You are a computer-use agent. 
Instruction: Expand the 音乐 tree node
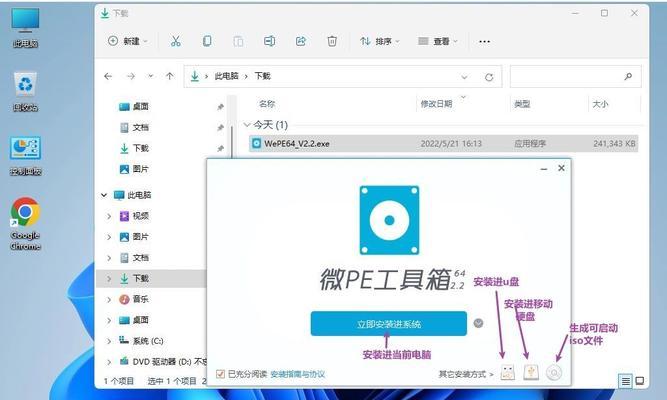(109, 300)
